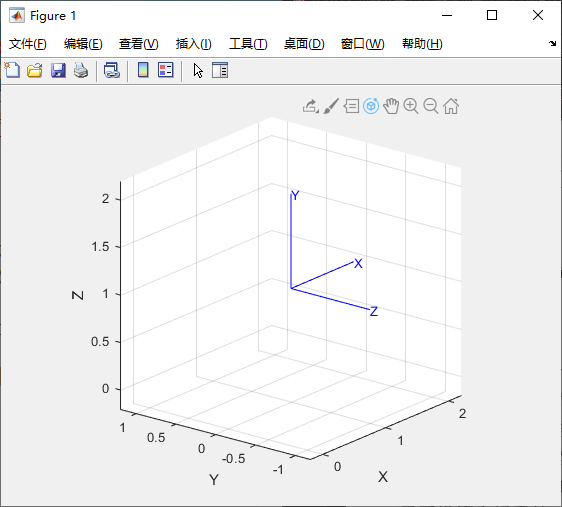Click the Link Plot toolbar icon
The height and width of the screenshot is (507, 562).
111,70
